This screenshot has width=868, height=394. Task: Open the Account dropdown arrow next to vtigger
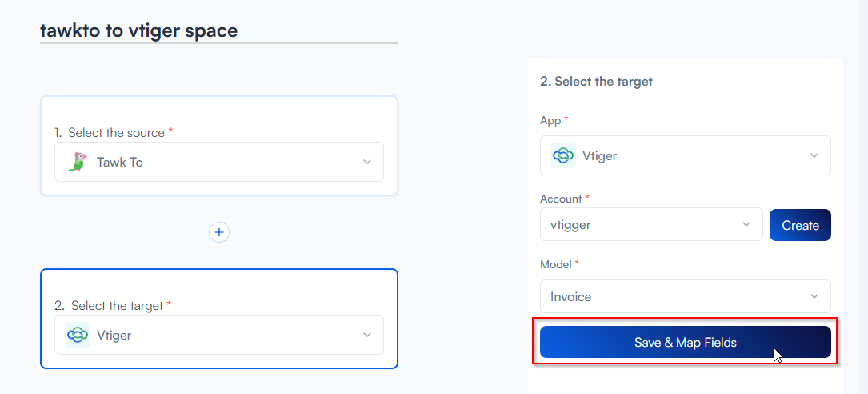(x=746, y=224)
